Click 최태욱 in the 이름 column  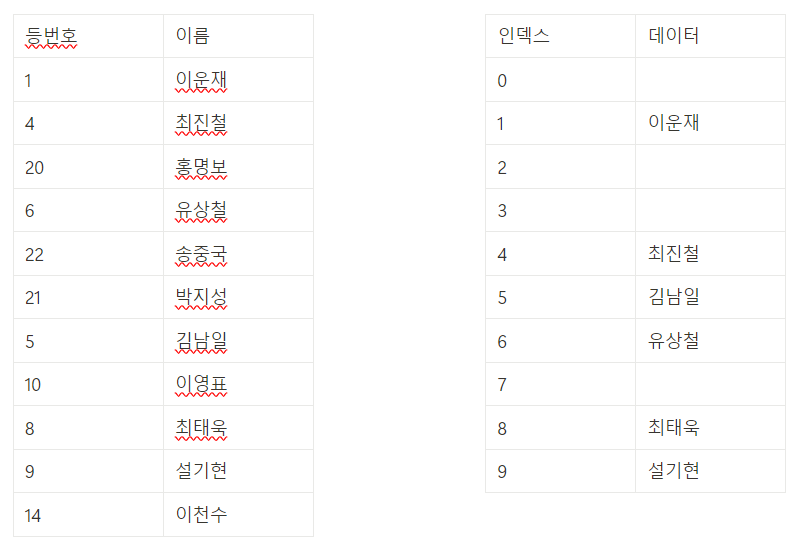pyautogui.click(x=201, y=428)
